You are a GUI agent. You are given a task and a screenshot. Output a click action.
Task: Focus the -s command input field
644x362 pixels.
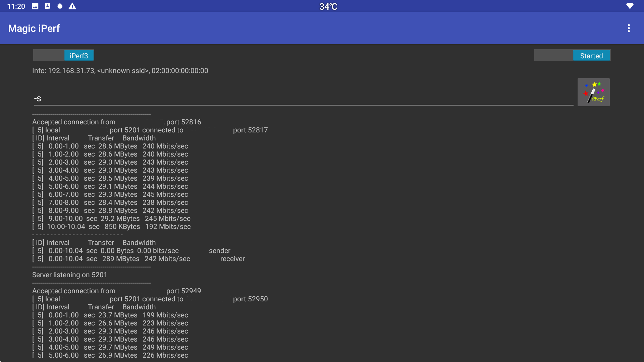(x=304, y=99)
